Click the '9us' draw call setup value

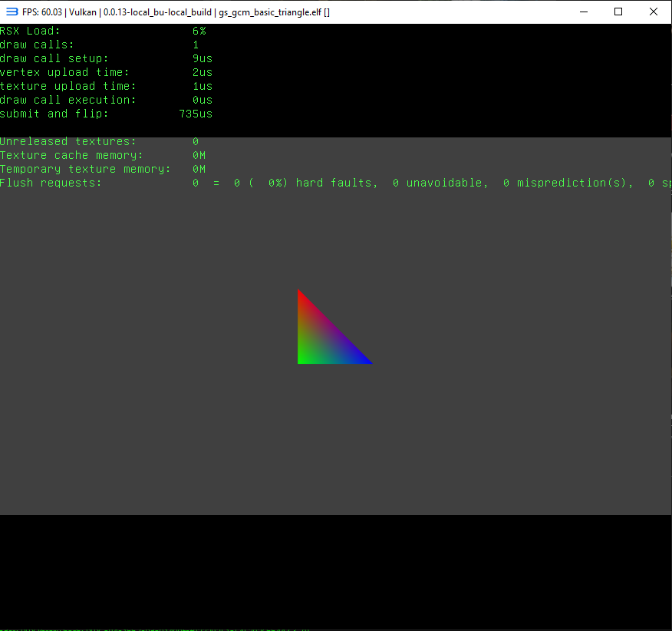click(x=203, y=58)
